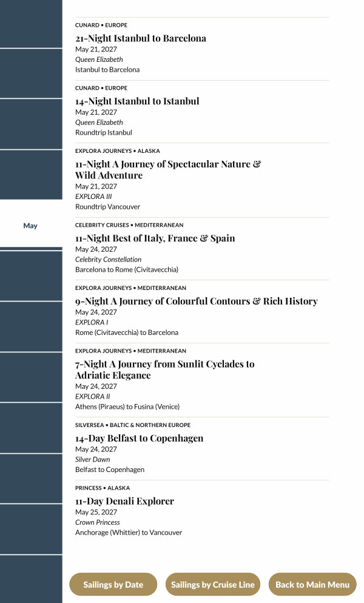The height and width of the screenshot is (603, 364).
Task: Open 14-Day Belfast to Copenhagen sailing
Action: (x=139, y=439)
